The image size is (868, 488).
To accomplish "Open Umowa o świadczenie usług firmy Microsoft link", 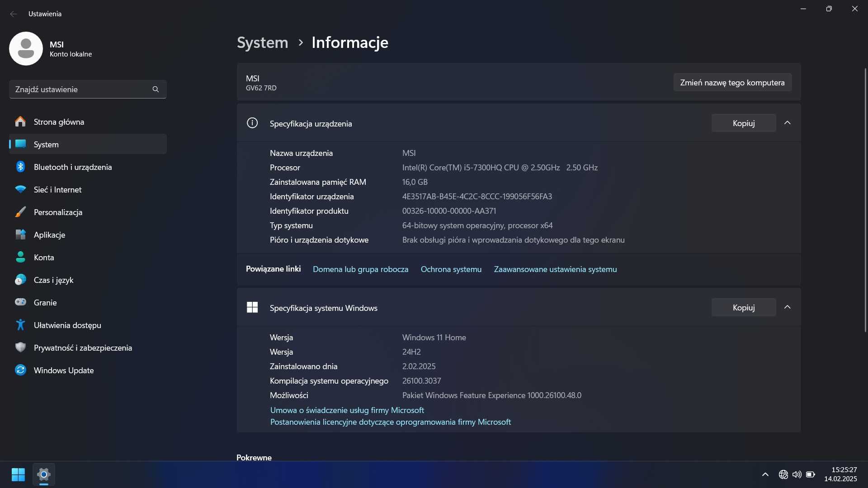I will (x=347, y=410).
